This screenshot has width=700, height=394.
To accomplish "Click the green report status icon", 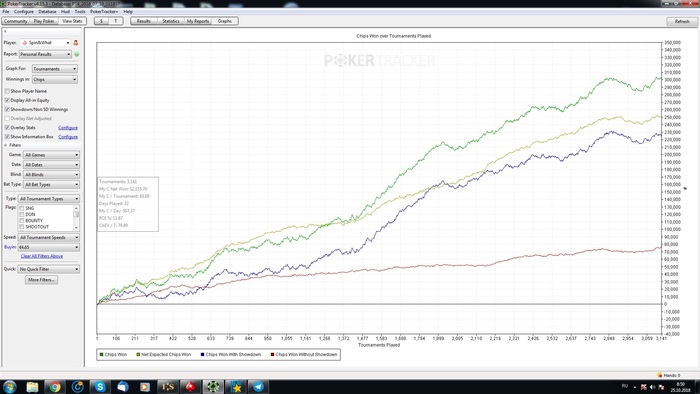I will [76, 54].
